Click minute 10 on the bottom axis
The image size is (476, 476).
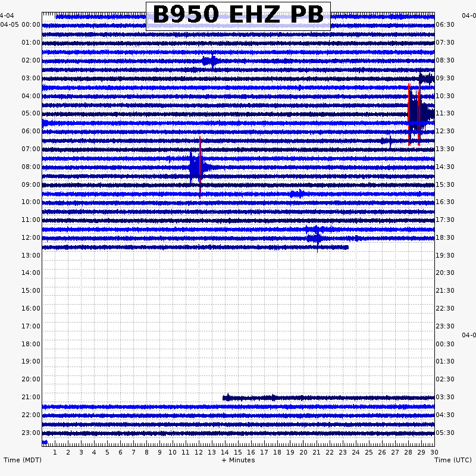tap(173, 452)
